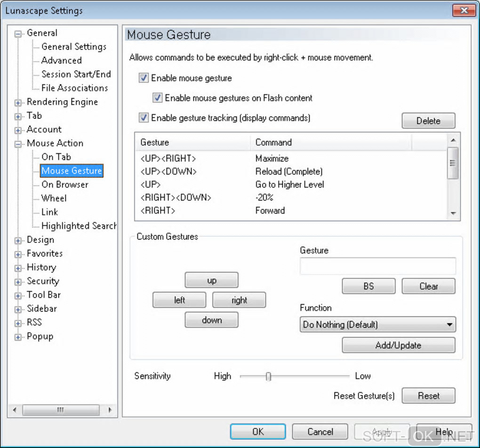480x448 pixels.
Task: Confirm settings with OK
Action: pos(258,432)
